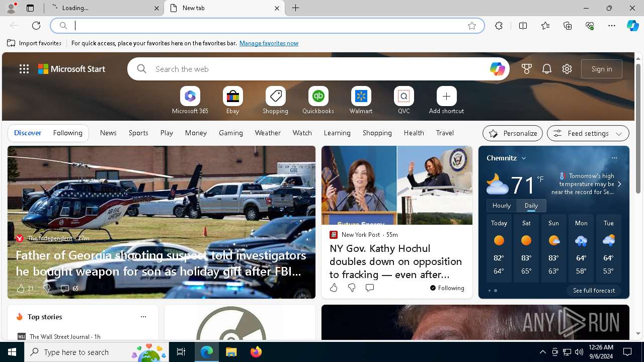The height and width of the screenshot is (362, 644).
Task: Open the Quickbooks shortcut
Action: 318,96
